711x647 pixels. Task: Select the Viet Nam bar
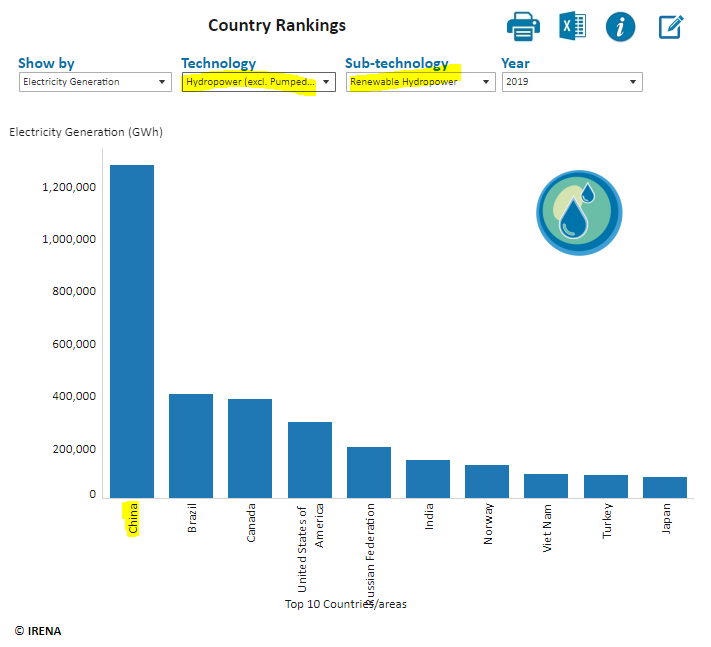pos(546,486)
